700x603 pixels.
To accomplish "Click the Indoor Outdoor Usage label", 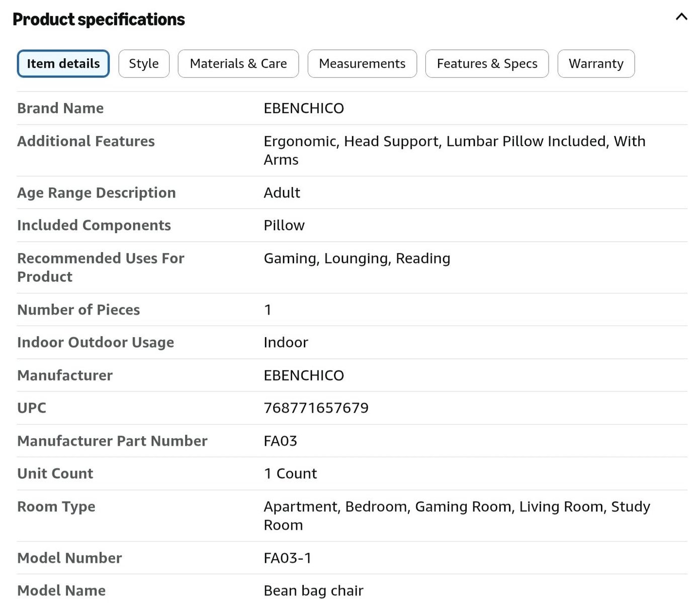I will 96,342.
